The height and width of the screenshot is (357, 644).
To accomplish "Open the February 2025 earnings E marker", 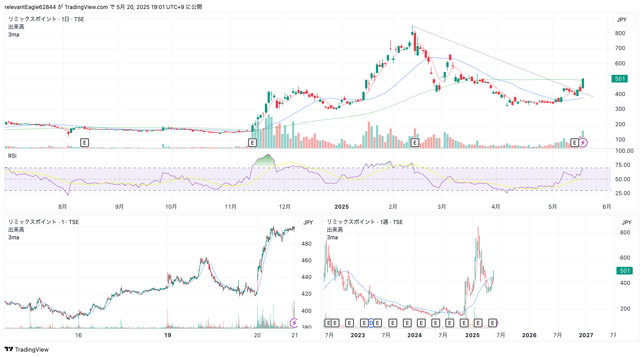I will 415,143.
